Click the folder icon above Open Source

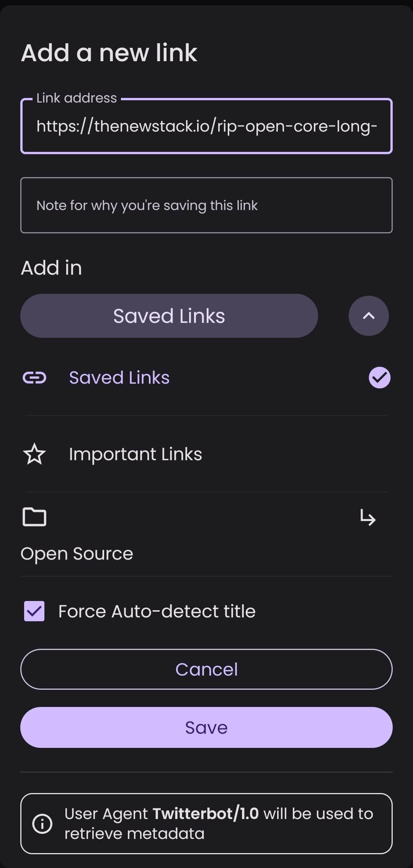(x=34, y=517)
